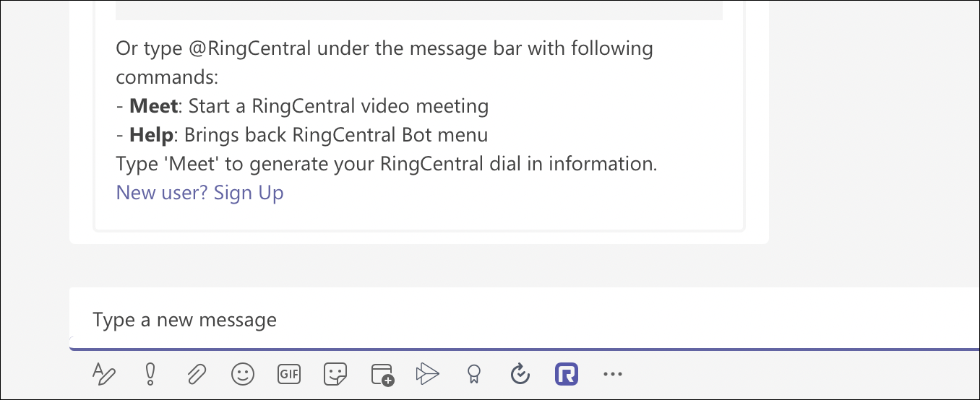The height and width of the screenshot is (400, 980).
Task: Open the sticker picker
Action: click(x=335, y=373)
